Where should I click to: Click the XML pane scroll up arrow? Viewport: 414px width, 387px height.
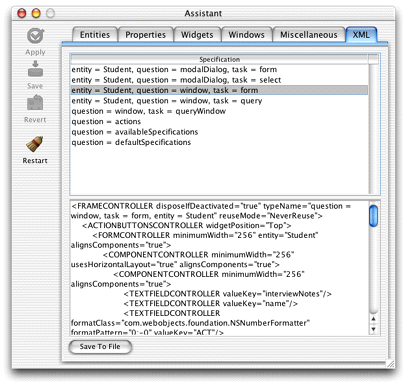coord(374,319)
